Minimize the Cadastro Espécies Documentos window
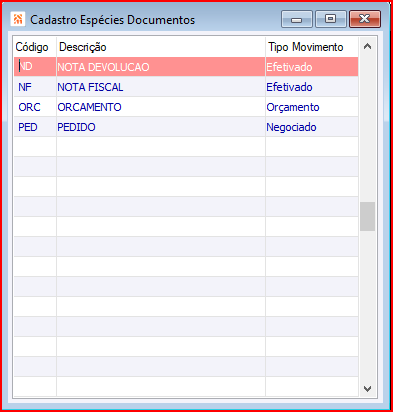The image size is (393, 412). click(x=297, y=19)
